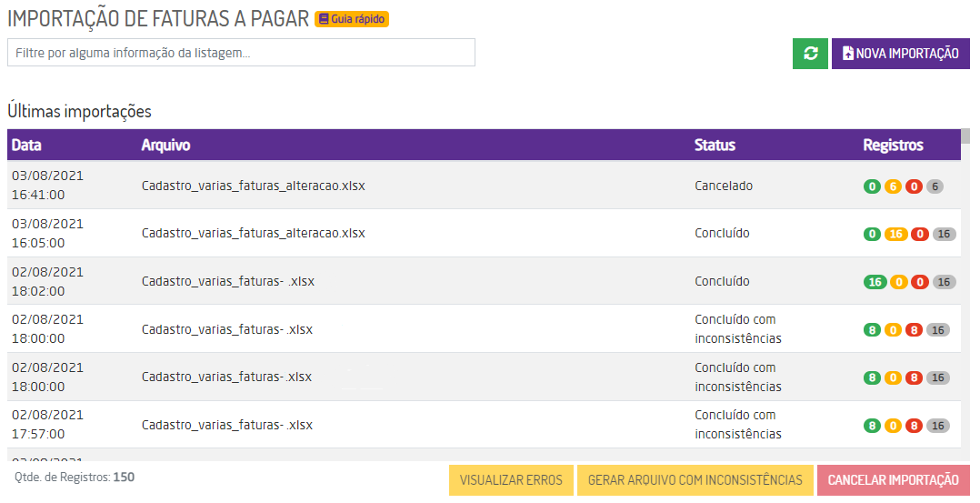This screenshot has height=503, width=980.
Task: Type in the listing filter field
Action: 241,53
